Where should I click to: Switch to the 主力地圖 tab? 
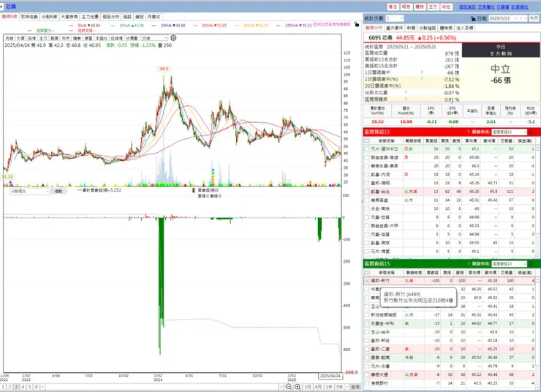90,17
